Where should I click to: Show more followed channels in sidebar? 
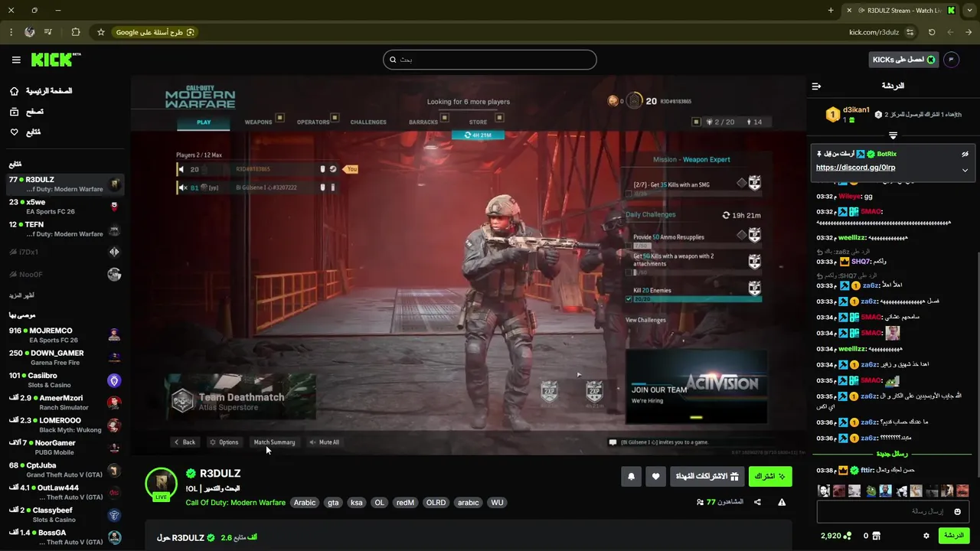click(x=21, y=295)
